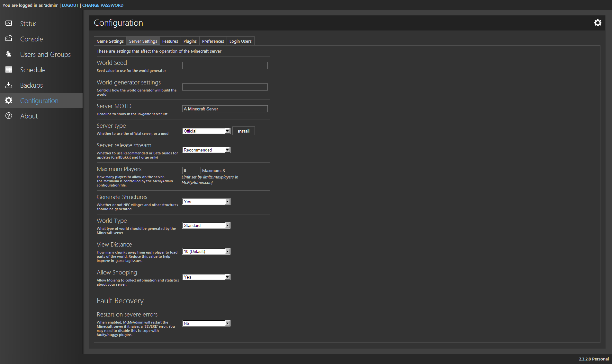Image resolution: width=612 pixels, height=364 pixels.
Task: Click the Configuration gear icon in sidebar
Action: (9, 100)
